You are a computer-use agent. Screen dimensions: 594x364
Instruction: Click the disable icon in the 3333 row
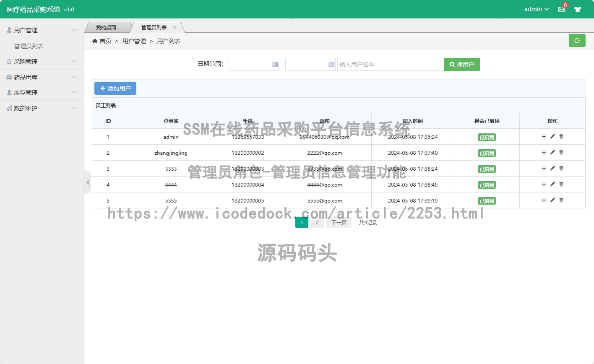coord(544,168)
